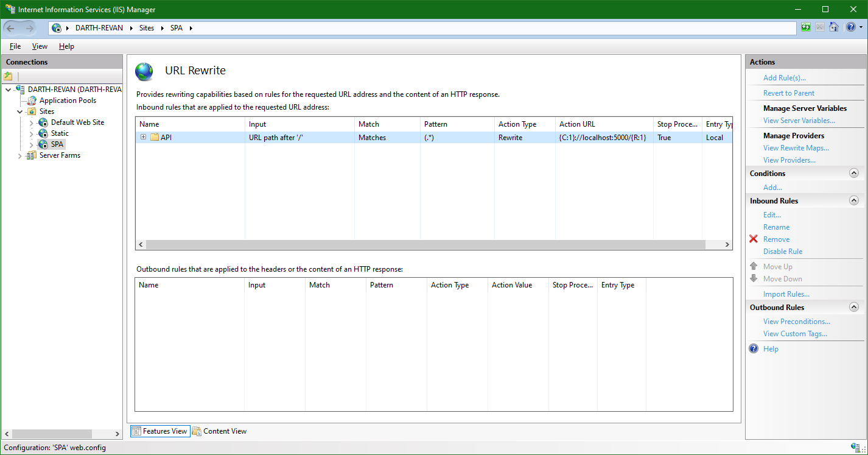
Task: Click the red X Remove icon under Inbound Rules
Action: click(x=753, y=239)
